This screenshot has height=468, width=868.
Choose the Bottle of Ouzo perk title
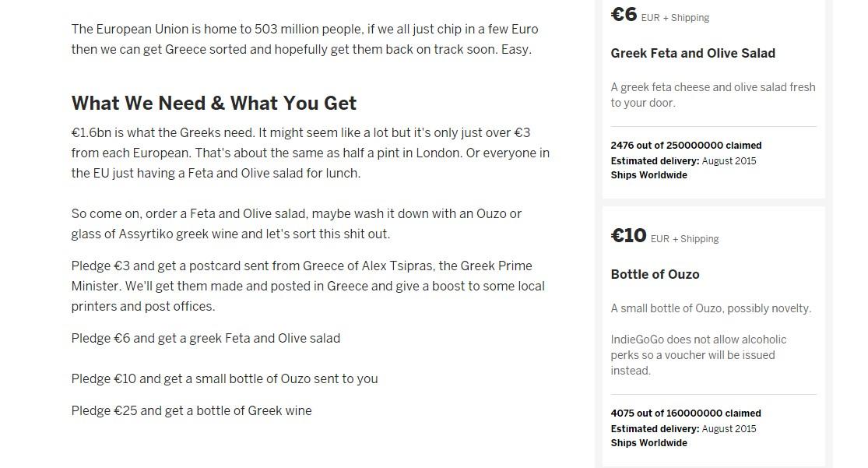coord(655,274)
